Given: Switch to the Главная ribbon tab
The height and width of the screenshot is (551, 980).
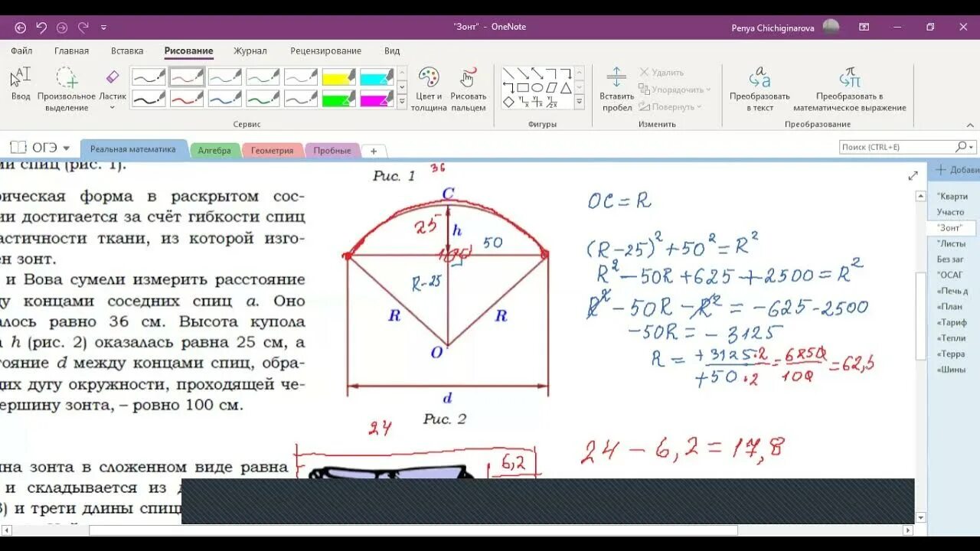Looking at the screenshot, I should pyautogui.click(x=71, y=51).
